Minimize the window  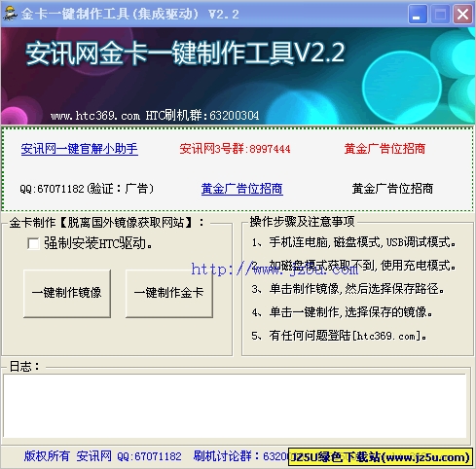(417, 14)
